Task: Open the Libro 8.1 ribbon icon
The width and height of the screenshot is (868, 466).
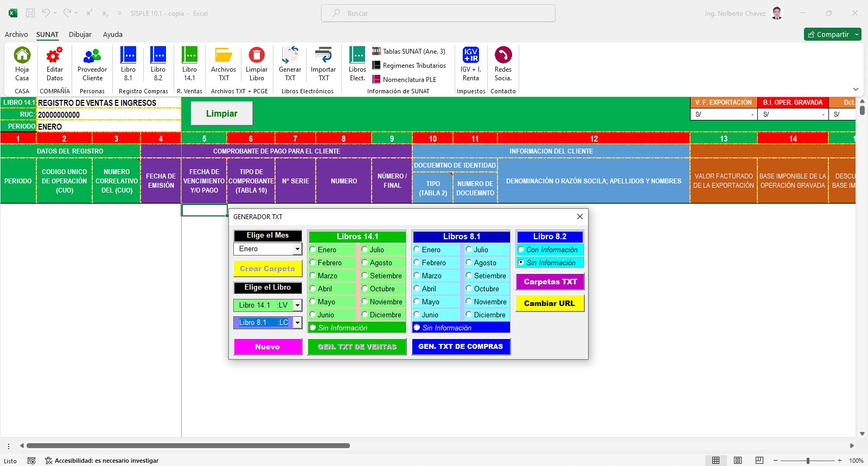Action: 128,55
